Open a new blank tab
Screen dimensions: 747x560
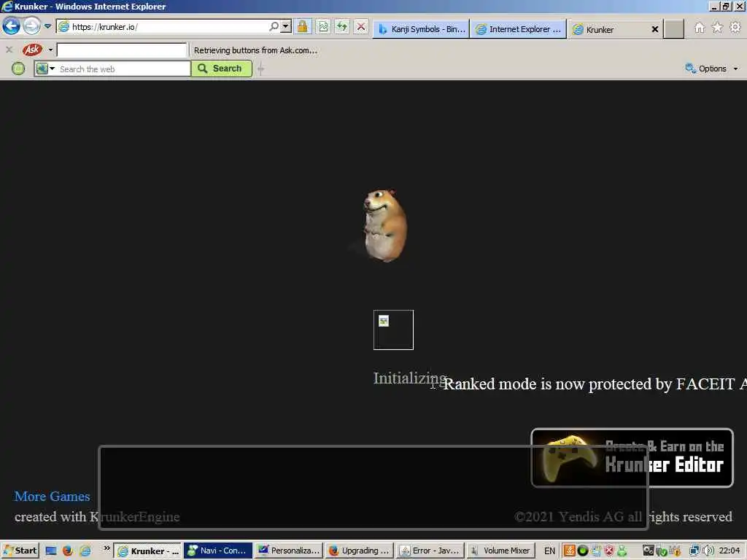[x=673, y=29]
